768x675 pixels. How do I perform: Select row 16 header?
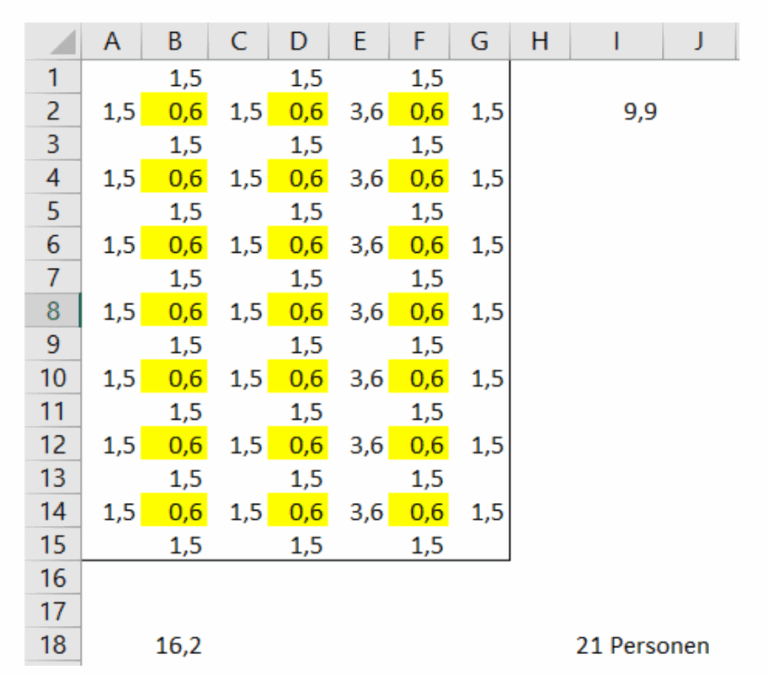coord(53,579)
